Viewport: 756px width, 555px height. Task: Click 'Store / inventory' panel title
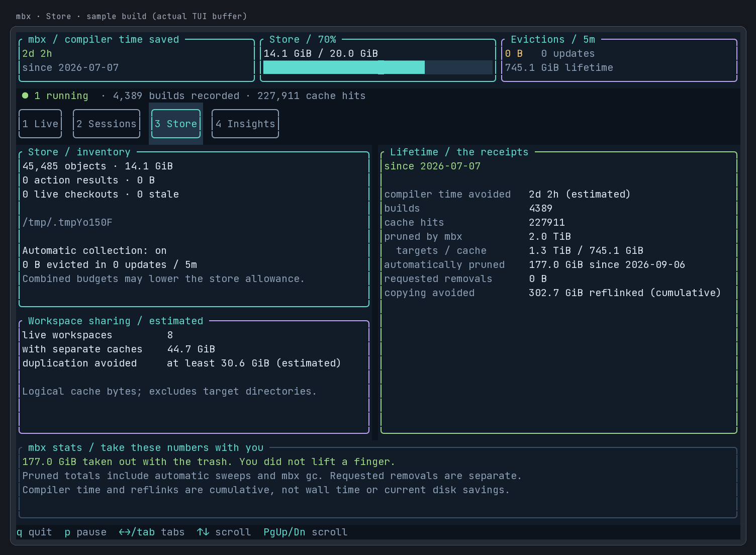point(79,152)
